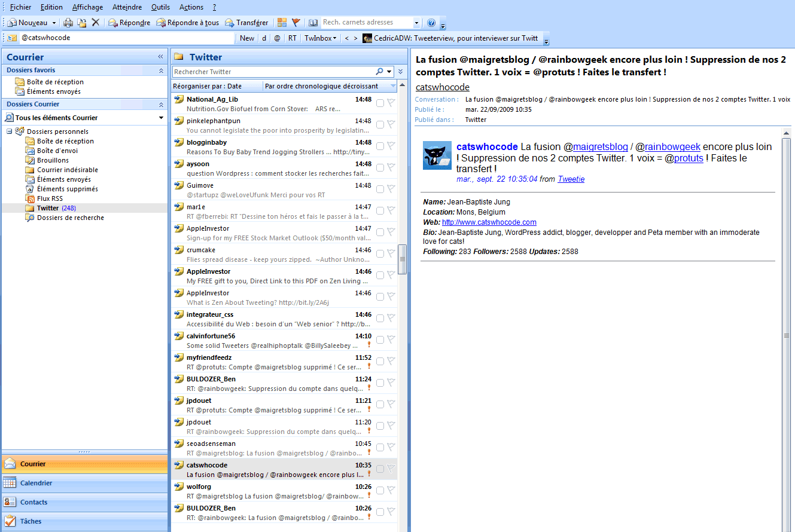Click the Follow-up flag toolbar icon

(x=296, y=23)
